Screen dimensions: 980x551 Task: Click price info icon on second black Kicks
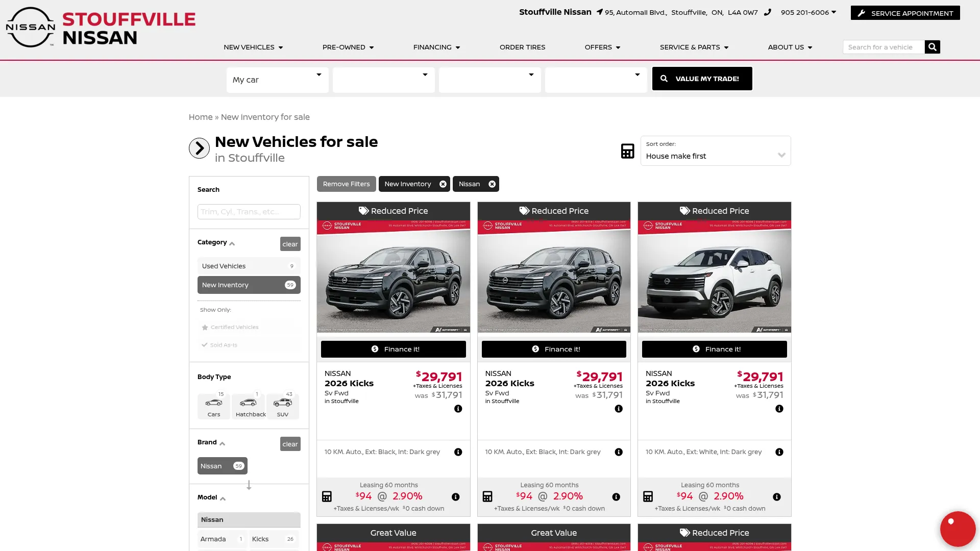coord(619,409)
